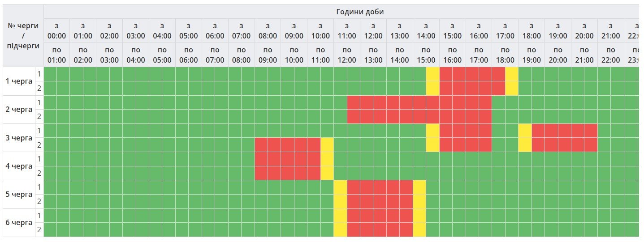
Task: Click yellow 14:00 cell in 6 черга subqueue 1
Action: click(419, 216)
